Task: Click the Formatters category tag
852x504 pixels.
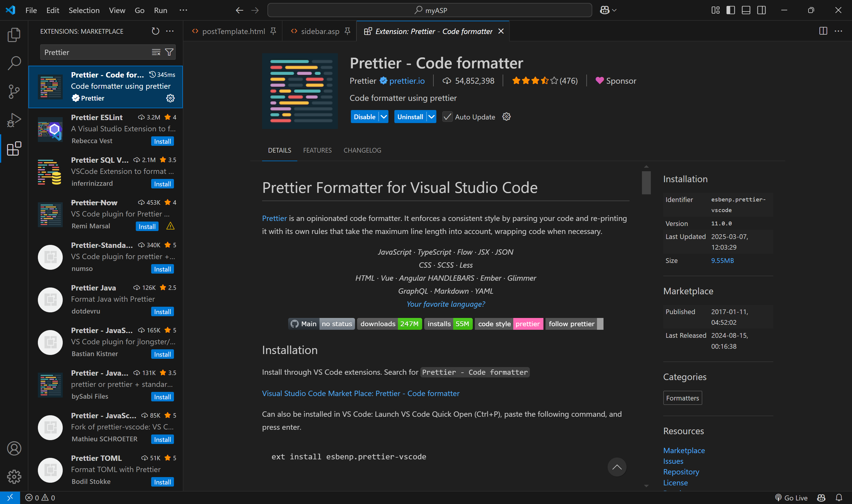Action: pyautogui.click(x=682, y=398)
